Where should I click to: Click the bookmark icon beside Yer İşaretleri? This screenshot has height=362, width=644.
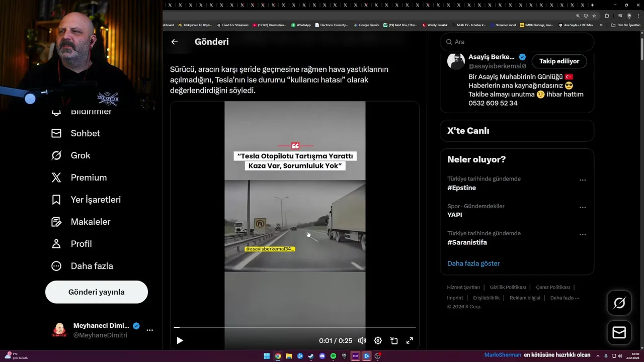click(x=56, y=200)
